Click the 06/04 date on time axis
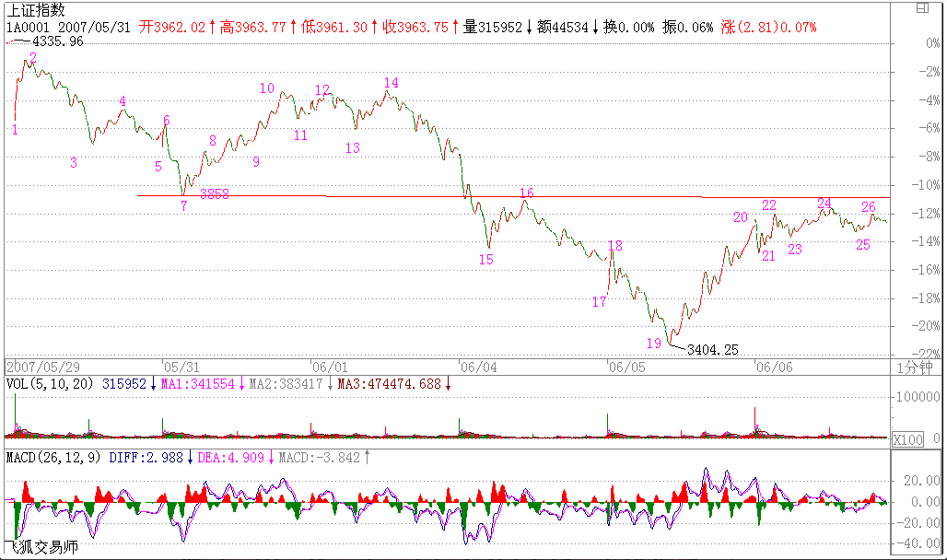This screenshot has width=947, height=560. tap(477, 367)
